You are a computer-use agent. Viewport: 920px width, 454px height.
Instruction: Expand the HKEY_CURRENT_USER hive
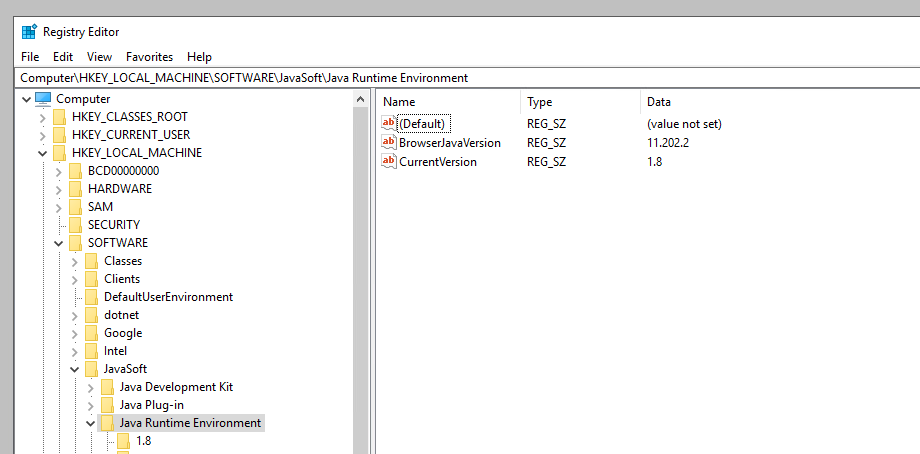(42, 135)
